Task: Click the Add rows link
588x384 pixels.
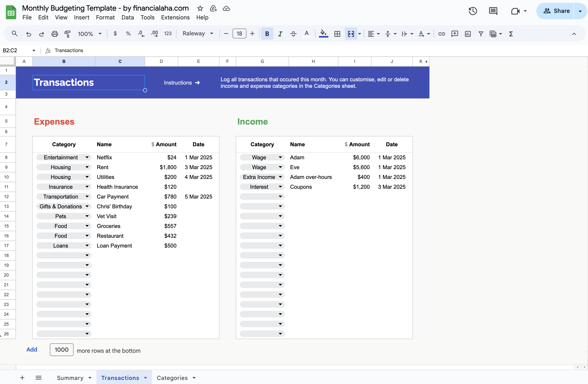Action: pos(32,349)
